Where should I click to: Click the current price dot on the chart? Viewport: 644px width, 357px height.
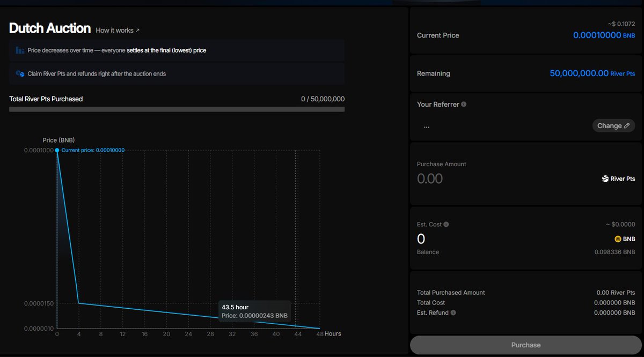coord(57,150)
